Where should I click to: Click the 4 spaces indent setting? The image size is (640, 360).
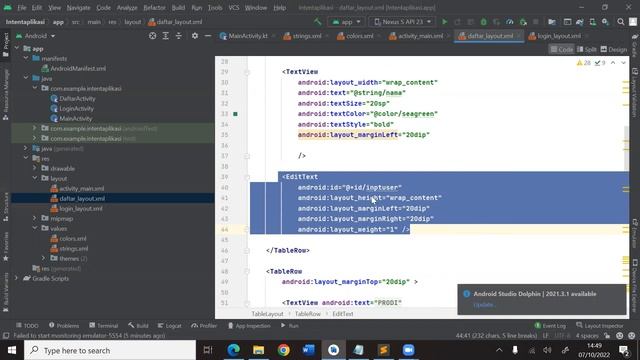[587, 336]
